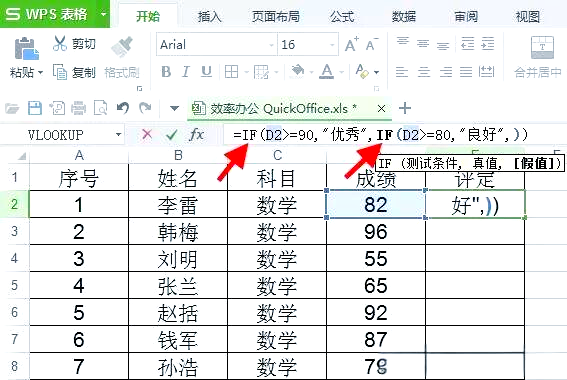567x380 pixels.
Task: Open the font size 16 dropdown
Action: click(332, 45)
